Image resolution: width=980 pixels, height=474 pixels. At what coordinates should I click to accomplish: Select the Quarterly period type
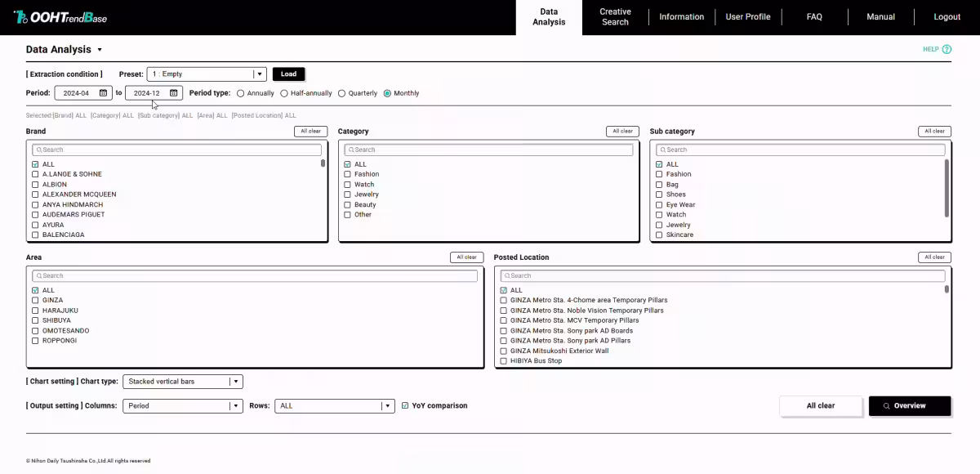point(342,93)
